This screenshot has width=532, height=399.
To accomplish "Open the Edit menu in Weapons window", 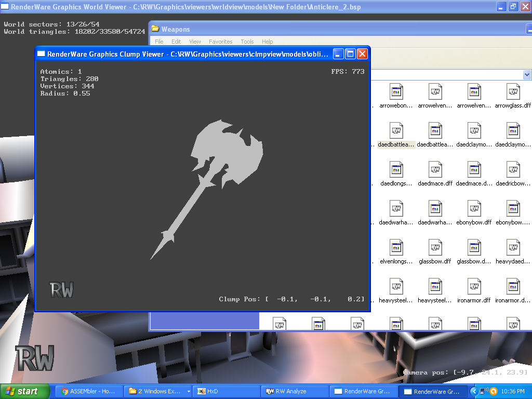I will click(176, 42).
